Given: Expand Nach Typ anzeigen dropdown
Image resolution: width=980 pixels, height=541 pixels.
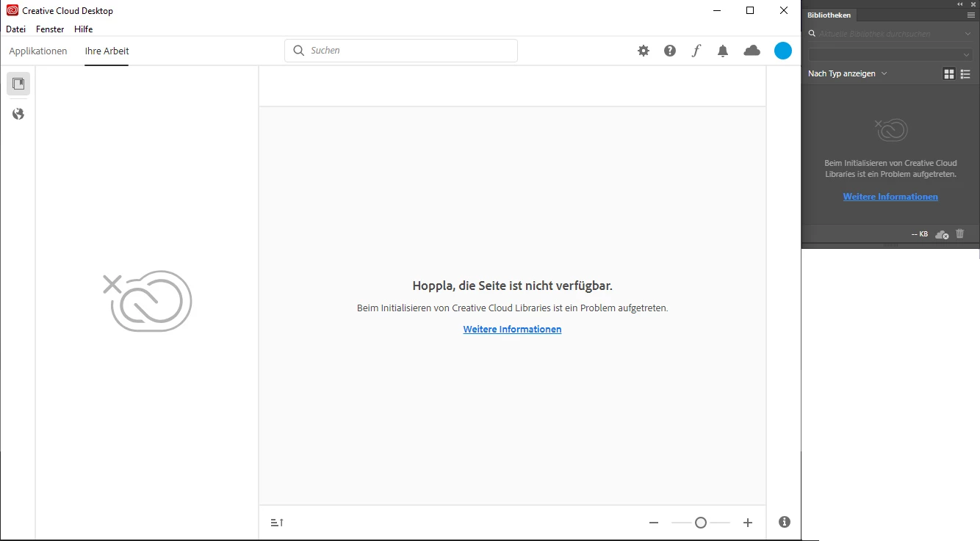Looking at the screenshot, I should point(848,73).
